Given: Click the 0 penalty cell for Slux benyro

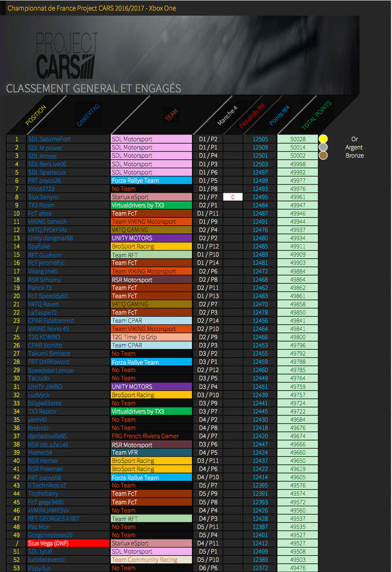Looking at the screenshot, I should pos(233,197).
